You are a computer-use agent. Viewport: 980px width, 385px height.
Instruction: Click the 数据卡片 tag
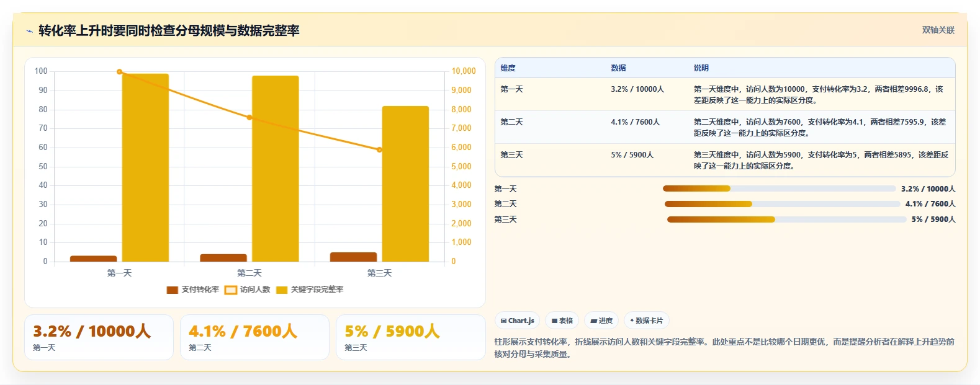coord(646,321)
